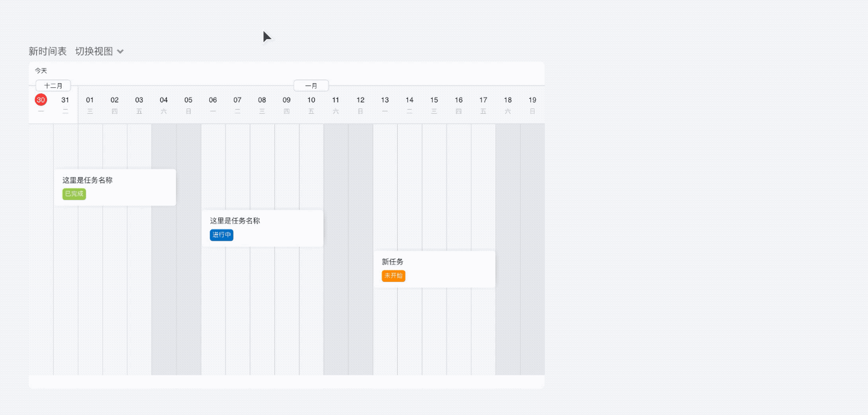Click date 04 Saturday column header
This screenshot has height=415, width=868.
pyautogui.click(x=164, y=100)
